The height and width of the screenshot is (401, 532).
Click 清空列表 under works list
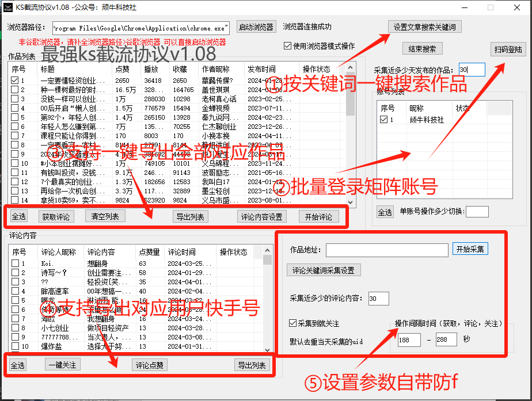(105, 217)
